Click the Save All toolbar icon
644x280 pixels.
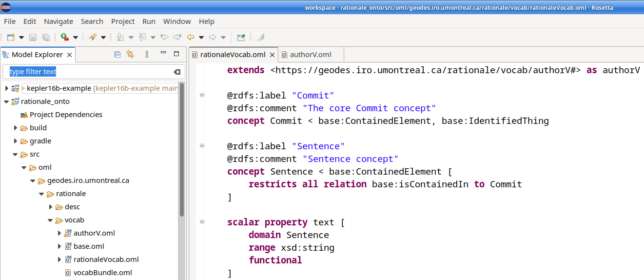tap(46, 37)
